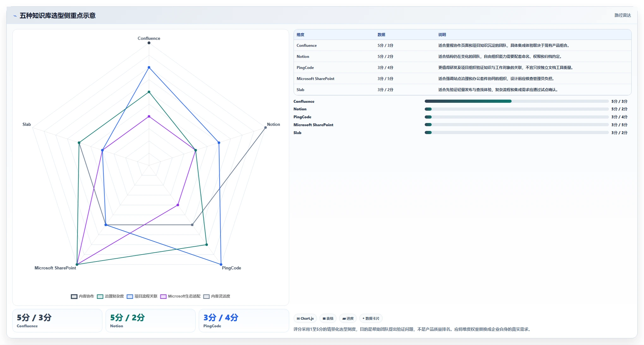The width and height of the screenshot is (644, 345).
Task: Click the 路径雷达 label in header
Action: [x=623, y=15]
